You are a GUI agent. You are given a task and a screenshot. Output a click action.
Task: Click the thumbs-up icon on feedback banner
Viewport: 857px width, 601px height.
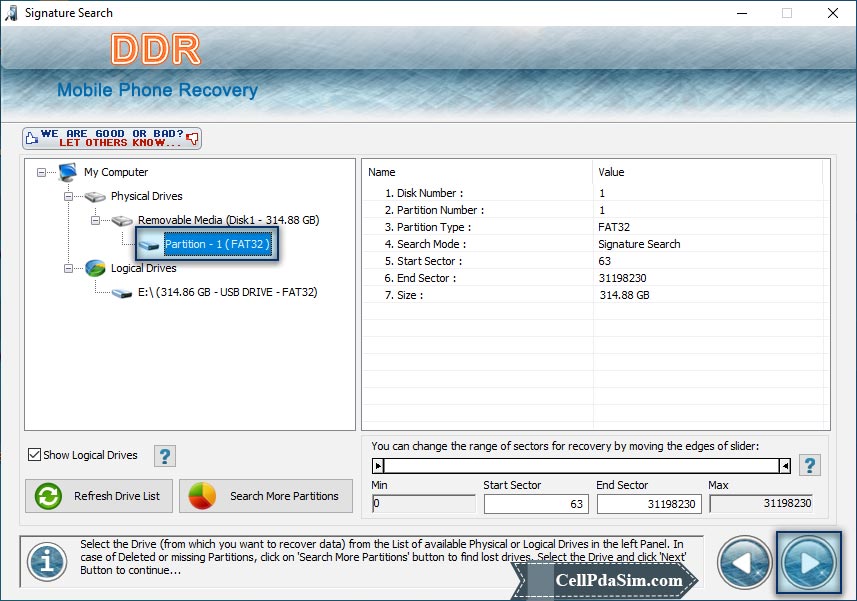[32, 138]
